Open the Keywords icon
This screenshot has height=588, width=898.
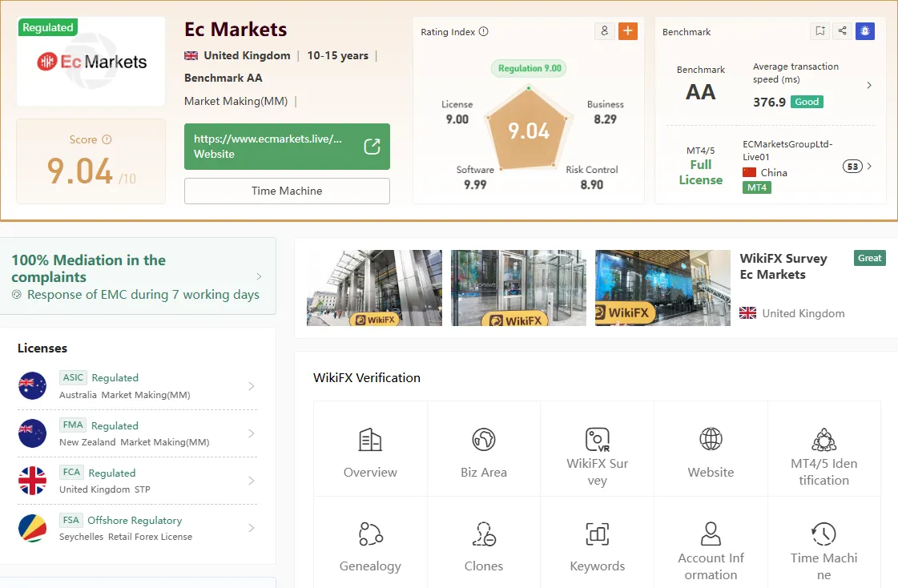pos(598,534)
